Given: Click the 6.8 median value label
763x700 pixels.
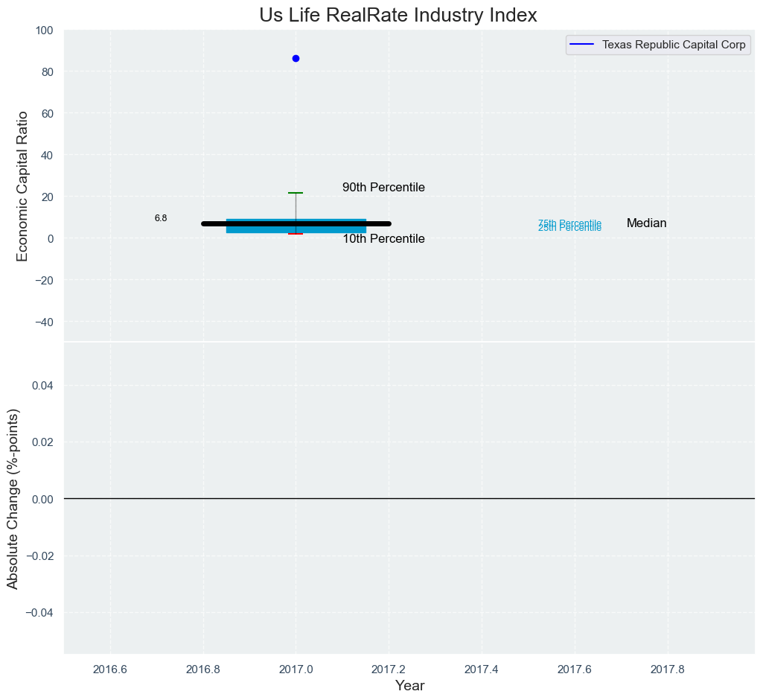Looking at the screenshot, I should pyautogui.click(x=161, y=218).
